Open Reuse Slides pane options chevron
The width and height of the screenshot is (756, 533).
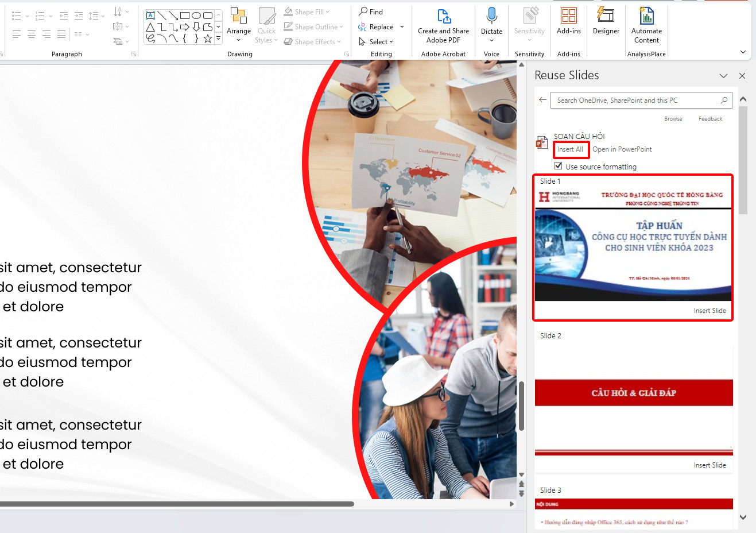[723, 76]
